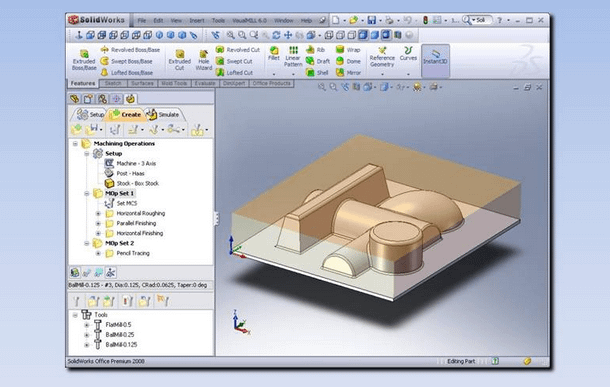Screen dimensions: 610x387
Task: Select the Swept Cut tool
Action: point(234,61)
